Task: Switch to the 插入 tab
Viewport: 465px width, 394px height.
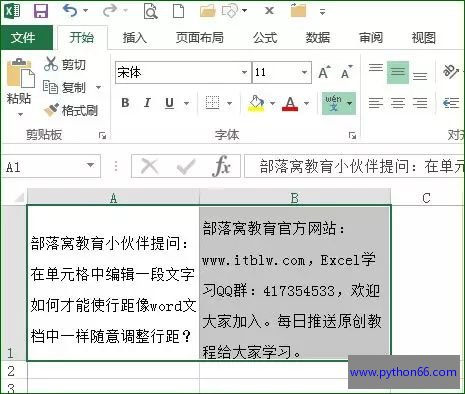Action: (x=134, y=38)
